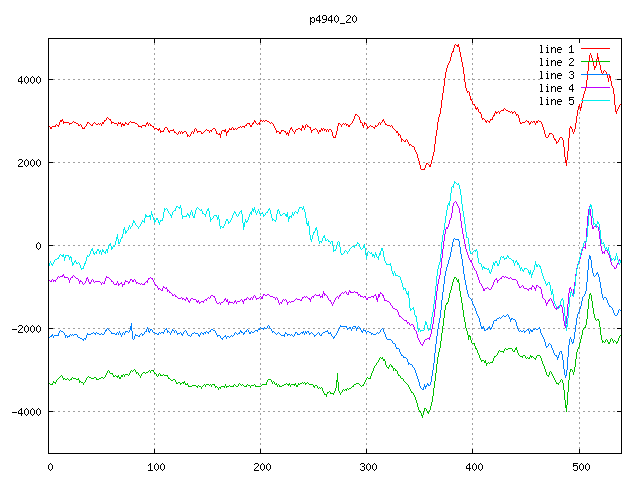Select the 'line 4' legend label
Screen dimensions: 640x480
click(x=556, y=89)
